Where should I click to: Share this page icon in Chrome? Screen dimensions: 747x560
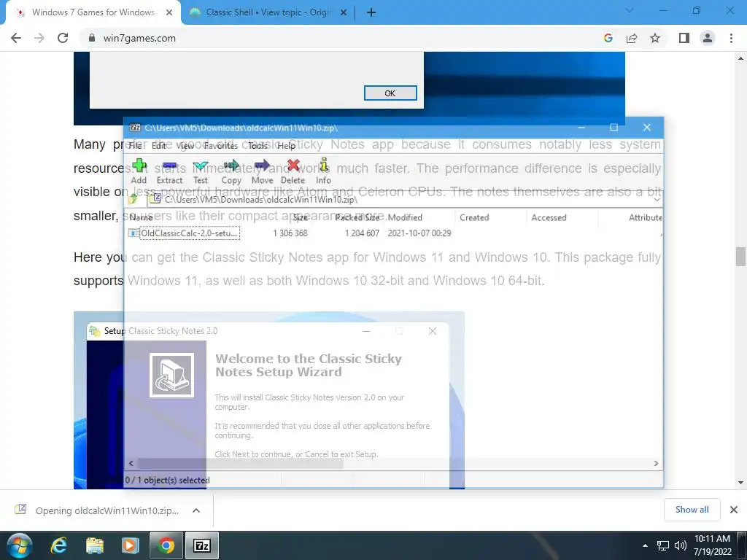point(632,38)
